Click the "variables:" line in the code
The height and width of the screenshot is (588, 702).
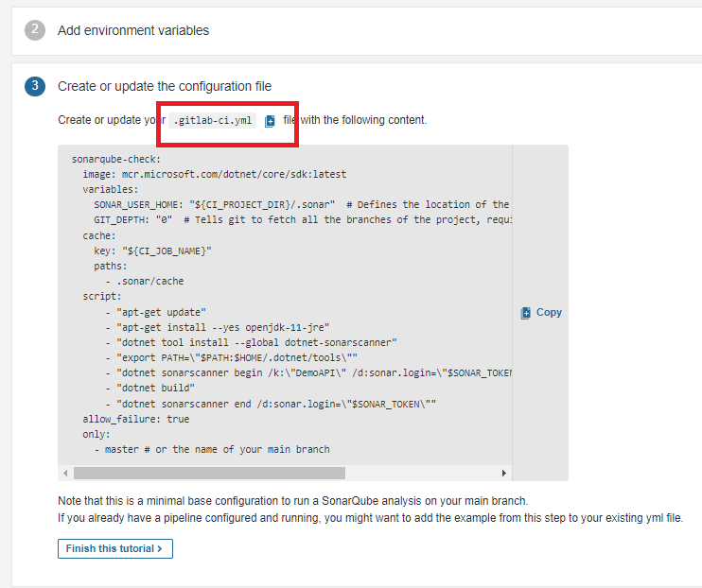click(111, 189)
